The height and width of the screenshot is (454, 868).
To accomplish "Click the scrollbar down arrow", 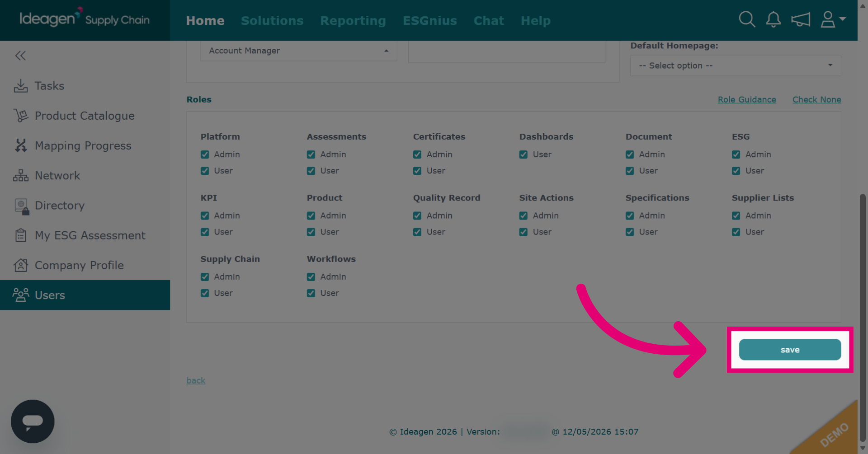I will [863, 448].
